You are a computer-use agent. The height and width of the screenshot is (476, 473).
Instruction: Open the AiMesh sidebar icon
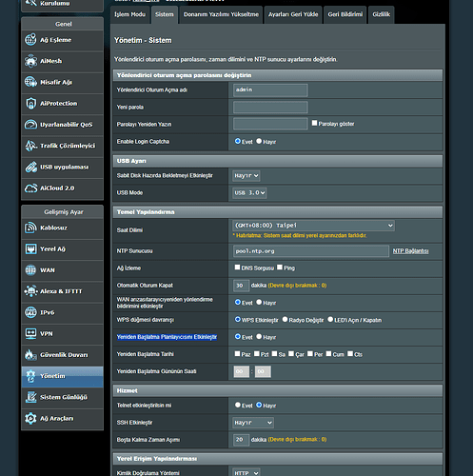[x=30, y=61]
